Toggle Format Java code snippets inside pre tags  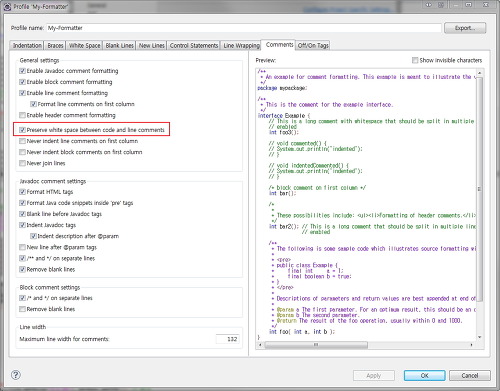(x=22, y=203)
